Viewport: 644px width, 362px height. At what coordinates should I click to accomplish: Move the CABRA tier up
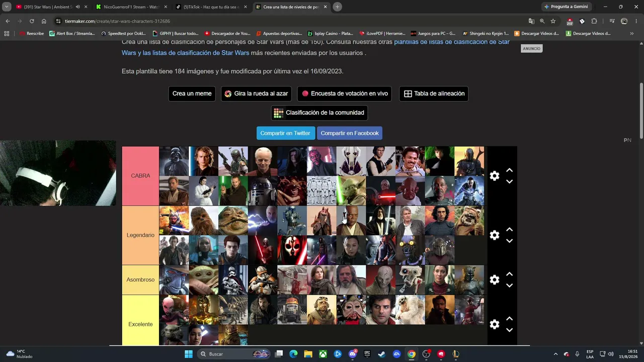coord(509,170)
